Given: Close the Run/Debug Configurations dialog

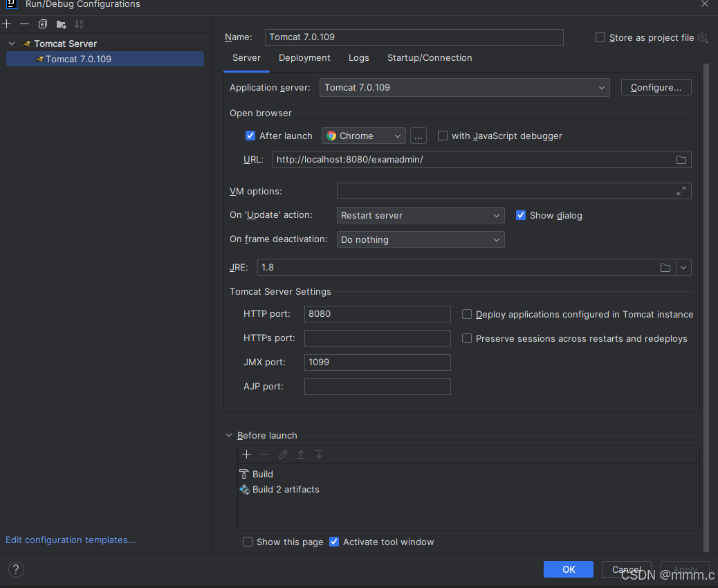Looking at the screenshot, I should (x=704, y=3).
